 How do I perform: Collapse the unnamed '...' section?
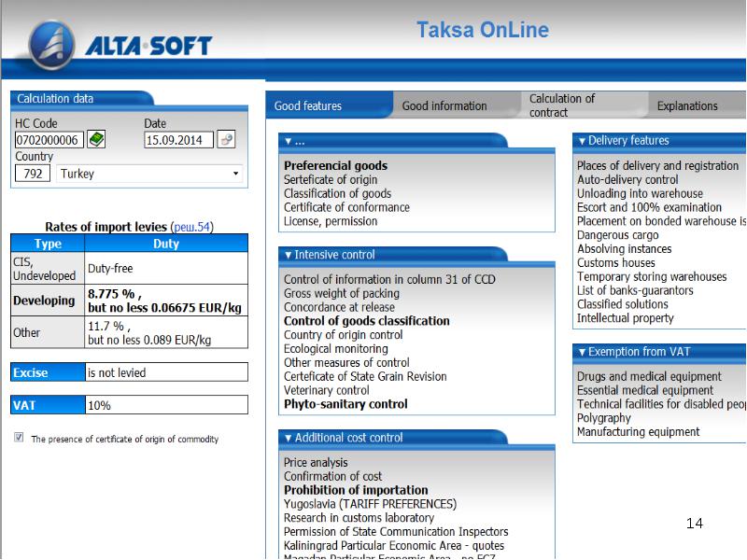tap(288, 141)
